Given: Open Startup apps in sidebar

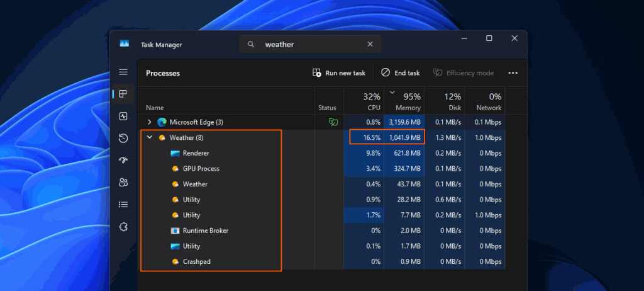Looking at the screenshot, I should tap(123, 160).
